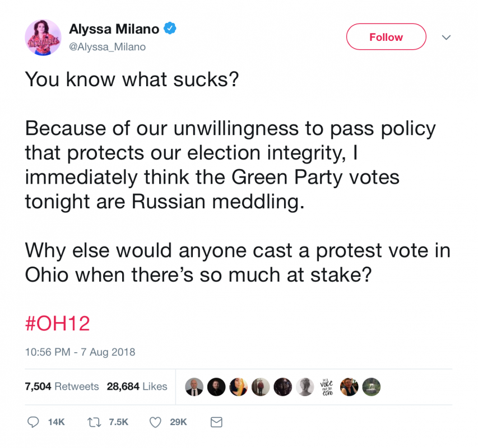Click the blue verified badge
Viewport: 478px width, 448px height.
tap(170, 29)
